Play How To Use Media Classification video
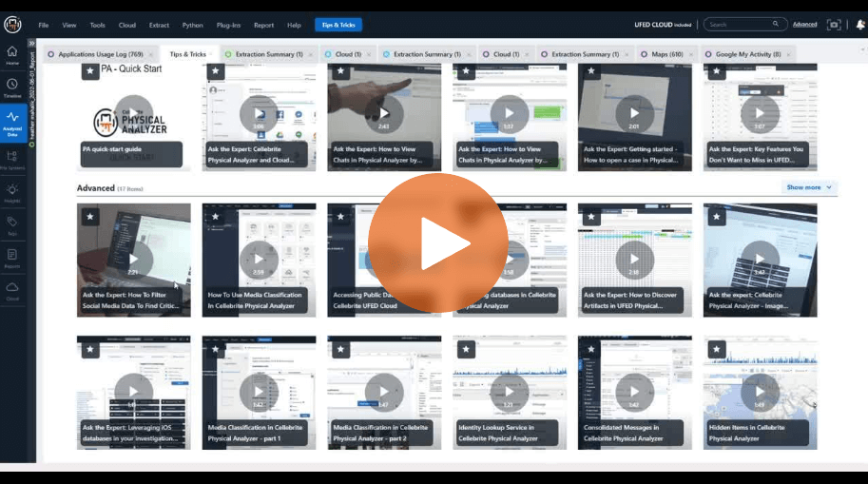The height and width of the screenshot is (484, 868). [259, 260]
